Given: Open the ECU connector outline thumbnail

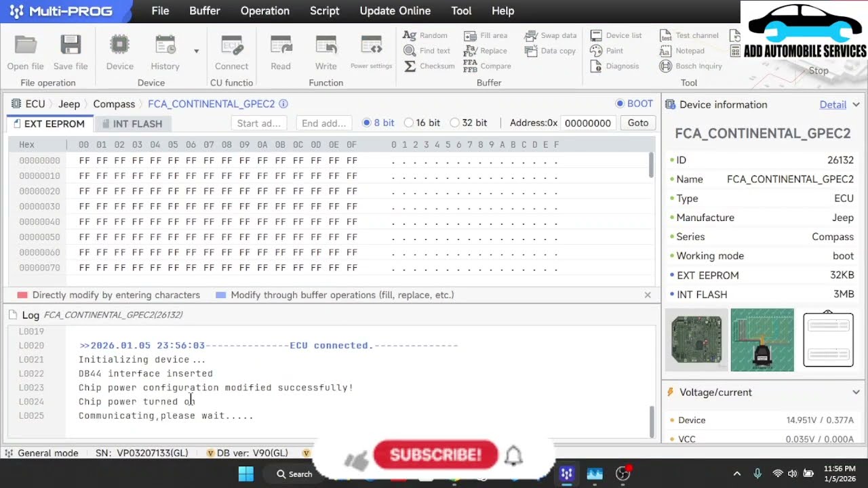Looking at the screenshot, I should [828, 340].
